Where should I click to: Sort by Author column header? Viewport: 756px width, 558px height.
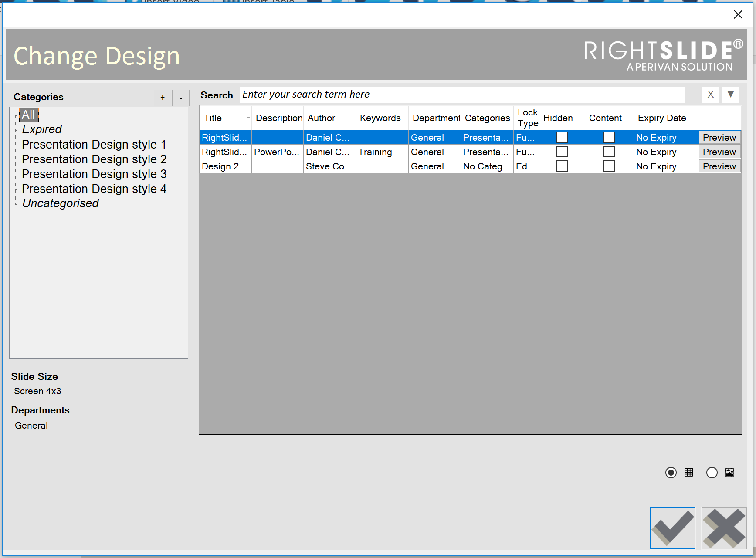coord(329,118)
